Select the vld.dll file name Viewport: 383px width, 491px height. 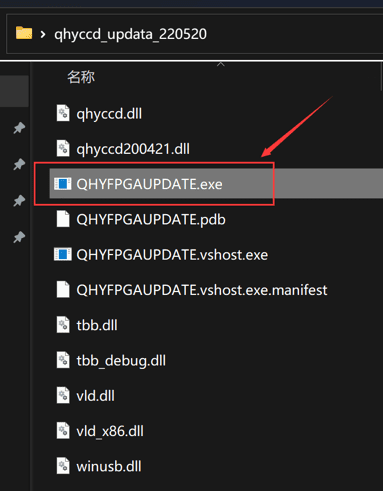pos(95,396)
